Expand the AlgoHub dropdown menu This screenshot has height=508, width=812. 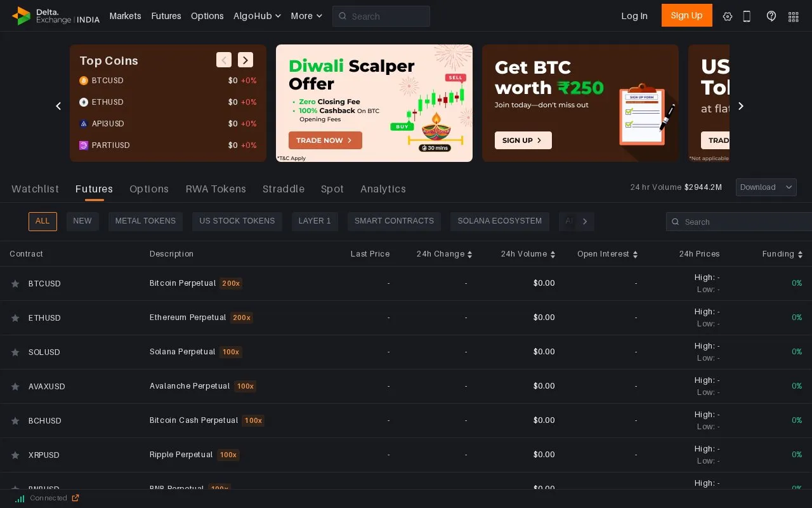point(257,16)
